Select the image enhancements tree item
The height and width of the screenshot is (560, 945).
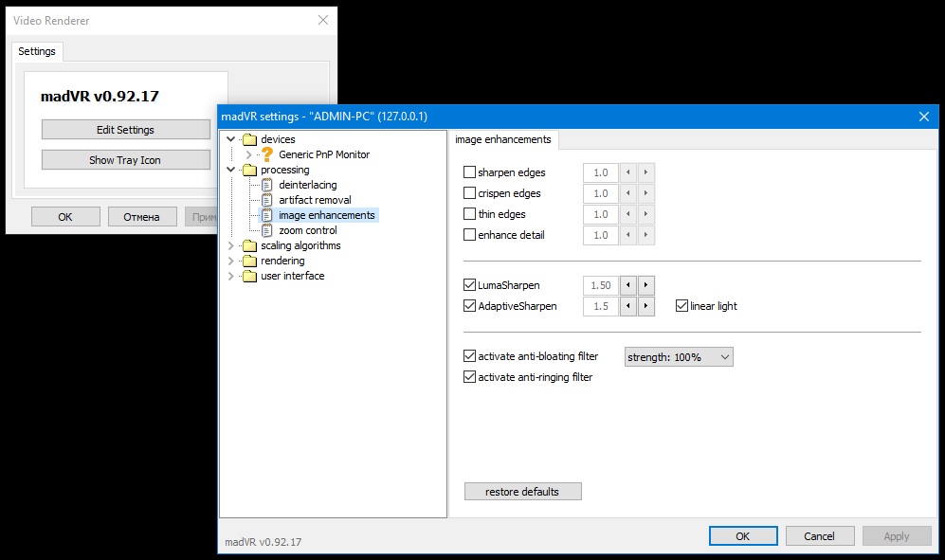(x=327, y=215)
